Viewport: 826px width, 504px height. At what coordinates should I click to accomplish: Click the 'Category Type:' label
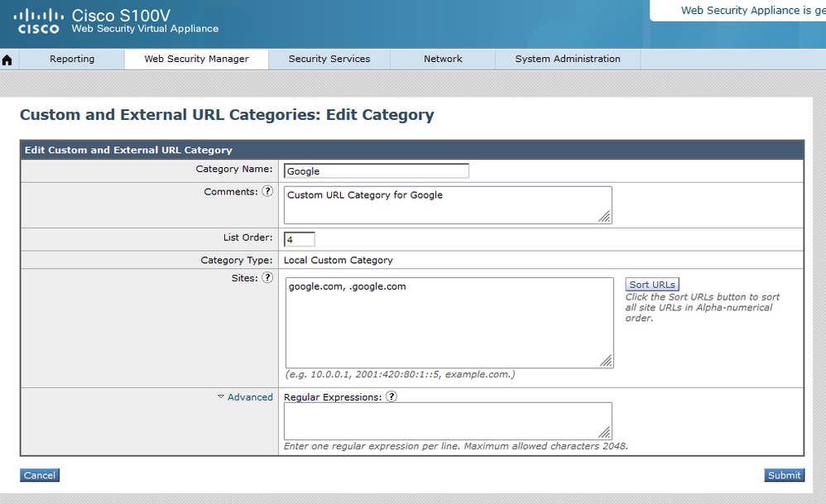click(237, 260)
